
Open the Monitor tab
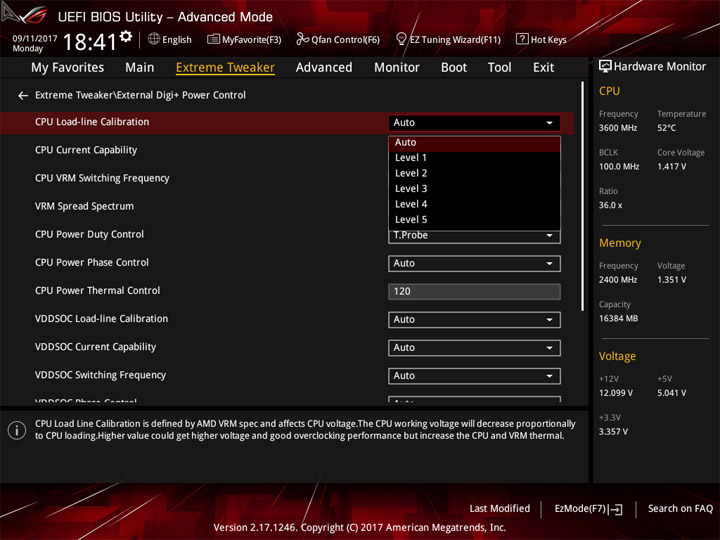(x=397, y=68)
